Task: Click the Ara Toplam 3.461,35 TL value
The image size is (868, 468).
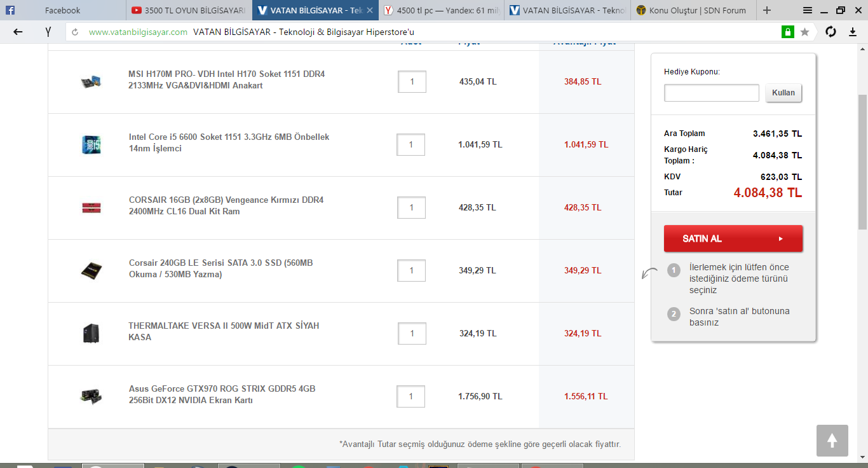Action: click(777, 134)
